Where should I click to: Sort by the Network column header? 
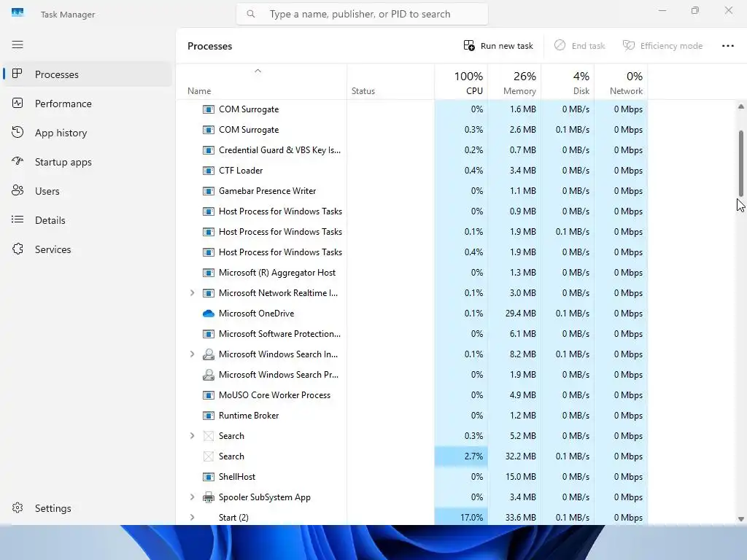(622, 82)
